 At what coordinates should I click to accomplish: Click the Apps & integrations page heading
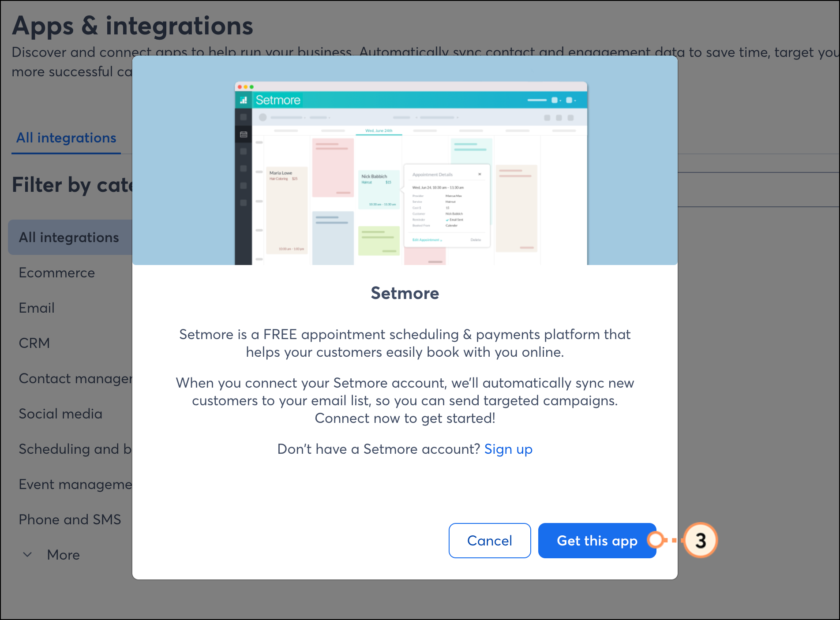(133, 26)
